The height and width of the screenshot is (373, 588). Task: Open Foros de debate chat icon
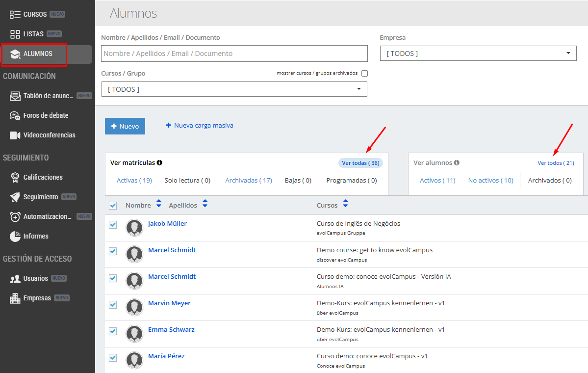coord(15,115)
